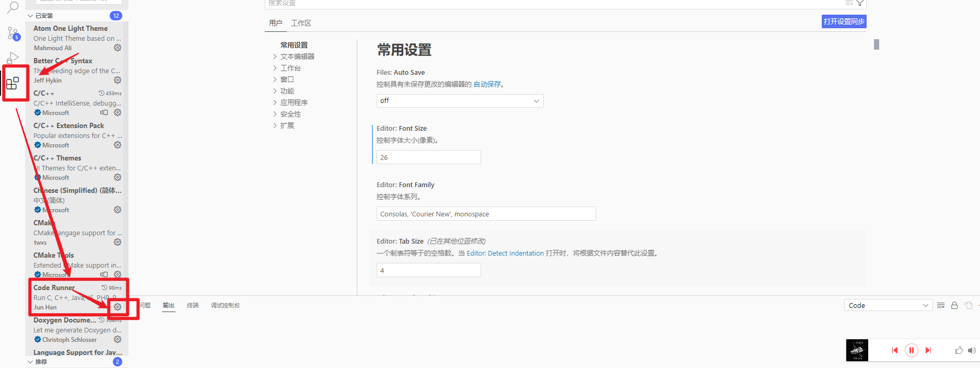
Task: Open the gear menu for C/C++ Extension Pack
Action: point(118,145)
